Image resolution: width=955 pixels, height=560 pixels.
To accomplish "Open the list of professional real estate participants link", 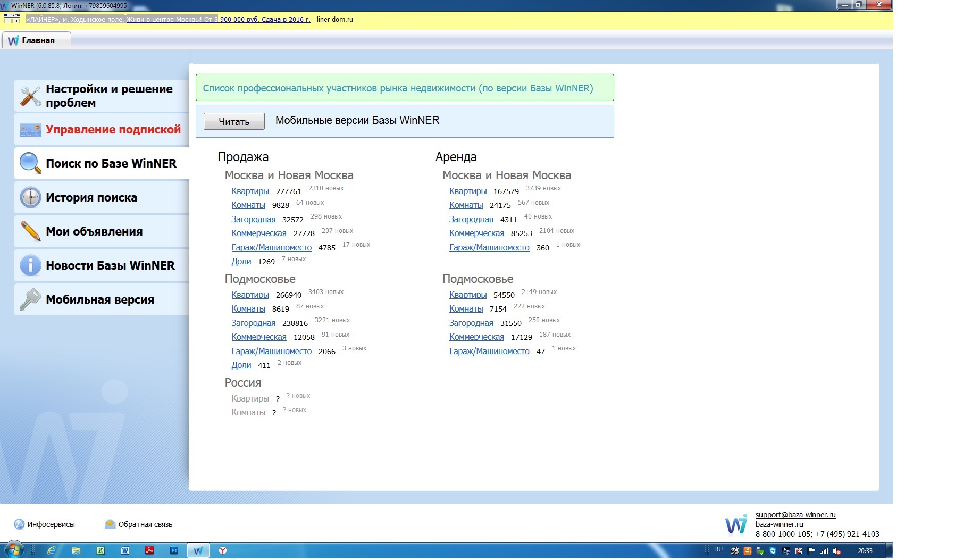I will [398, 88].
